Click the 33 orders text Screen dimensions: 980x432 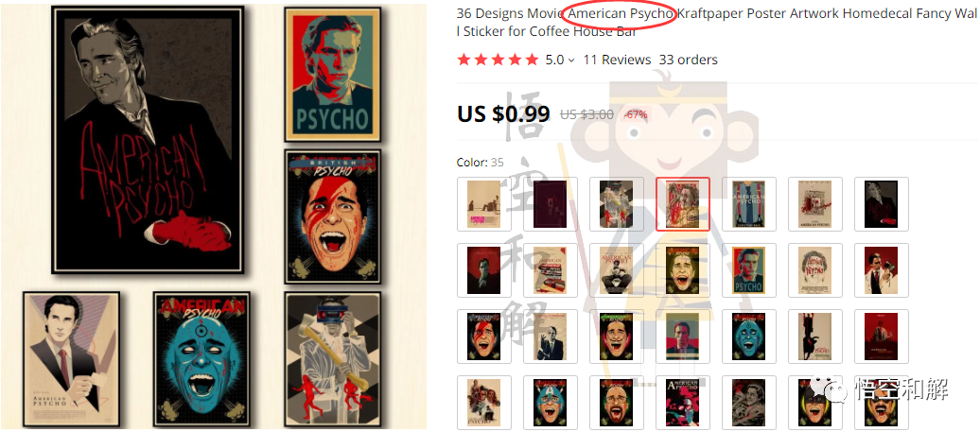[688, 60]
